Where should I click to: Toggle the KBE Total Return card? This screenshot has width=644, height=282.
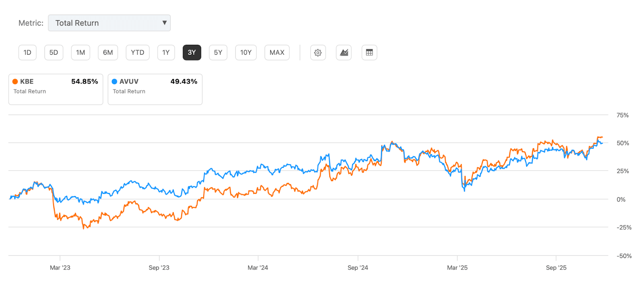point(56,89)
